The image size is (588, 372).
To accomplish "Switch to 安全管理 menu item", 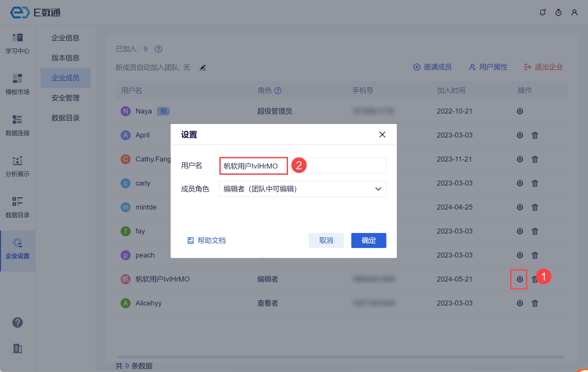I will point(65,98).
